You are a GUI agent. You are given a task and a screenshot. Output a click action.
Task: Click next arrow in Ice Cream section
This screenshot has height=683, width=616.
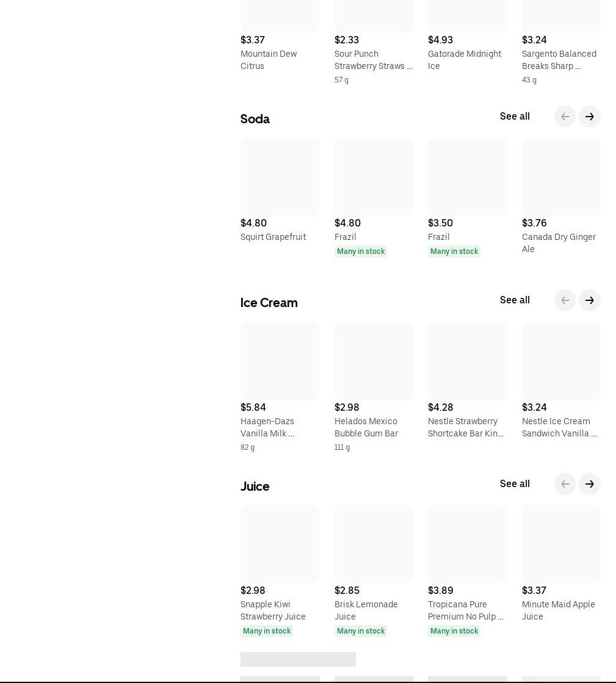coord(589,300)
